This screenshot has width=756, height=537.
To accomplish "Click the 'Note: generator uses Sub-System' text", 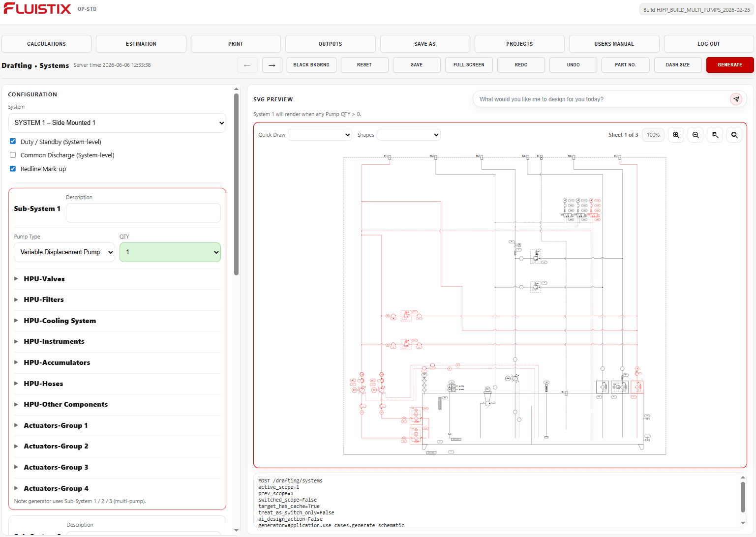I will tap(80, 501).
